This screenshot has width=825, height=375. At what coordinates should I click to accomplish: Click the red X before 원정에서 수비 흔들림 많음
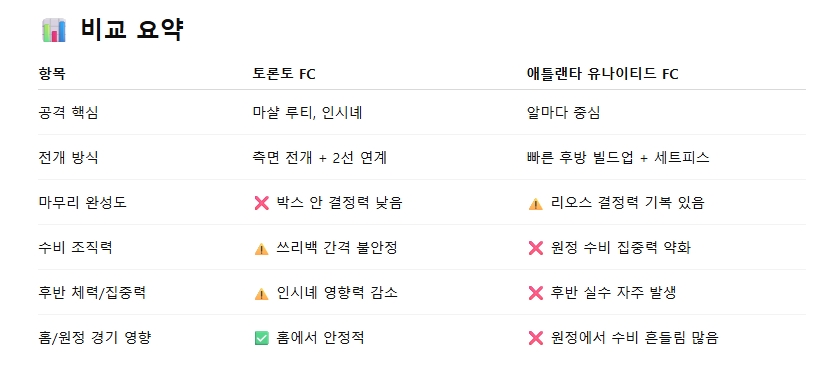click(536, 338)
